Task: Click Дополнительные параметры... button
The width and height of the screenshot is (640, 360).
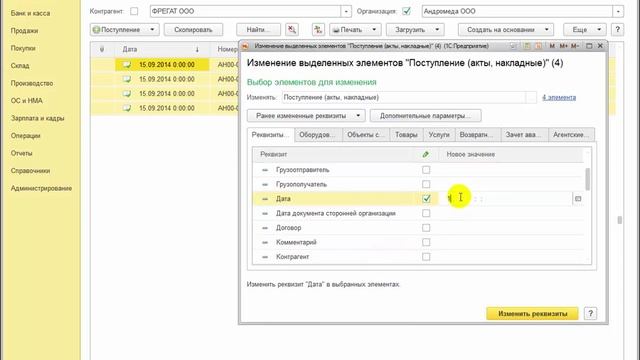Action: pyautogui.click(x=425, y=116)
